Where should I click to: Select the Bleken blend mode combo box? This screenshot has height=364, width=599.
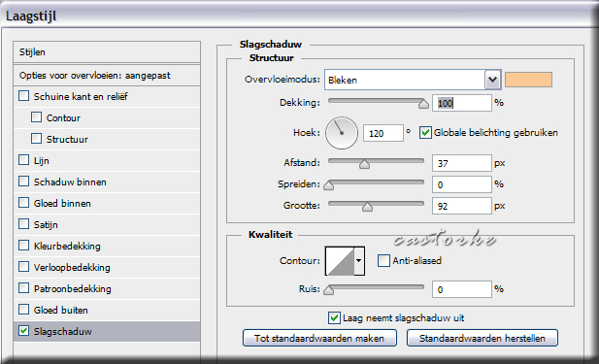413,80
